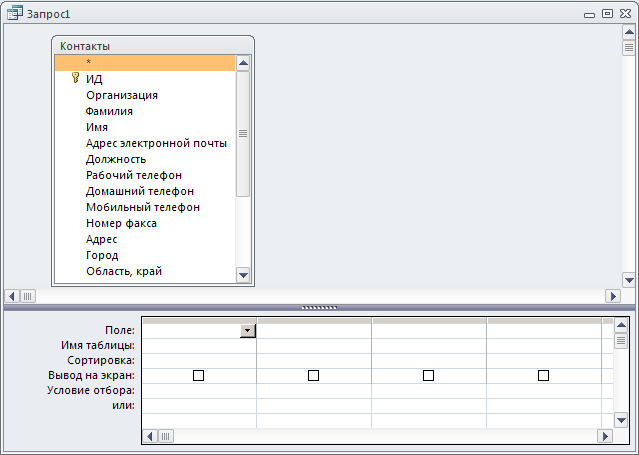The height and width of the screenshot is (455, 639).
Task: Click left arrow of upper pane horizontal scrollbar
Action: tap(12, 296)
